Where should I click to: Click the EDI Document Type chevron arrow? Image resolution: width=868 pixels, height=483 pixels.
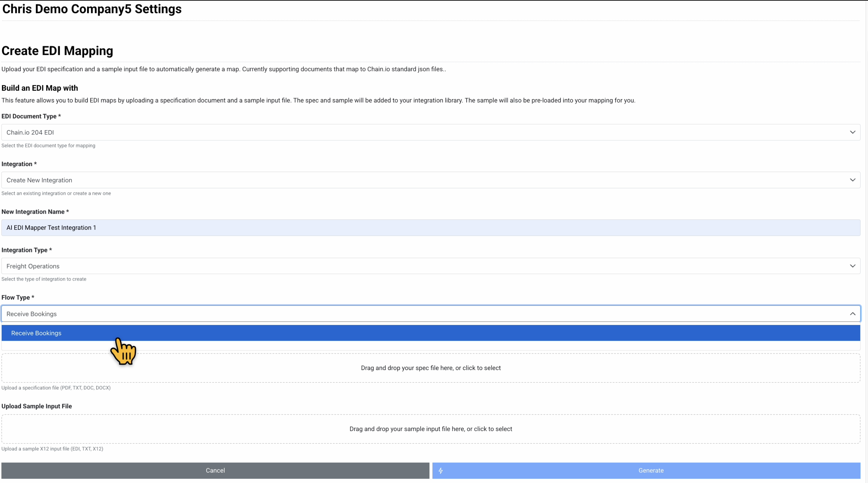pyautogui.click(x=852, y=132)
